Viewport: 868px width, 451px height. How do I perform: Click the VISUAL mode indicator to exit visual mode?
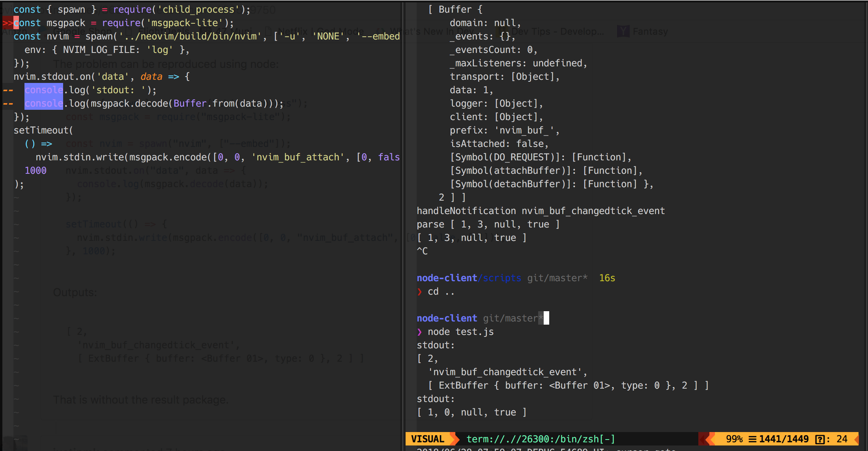(427, 439)
